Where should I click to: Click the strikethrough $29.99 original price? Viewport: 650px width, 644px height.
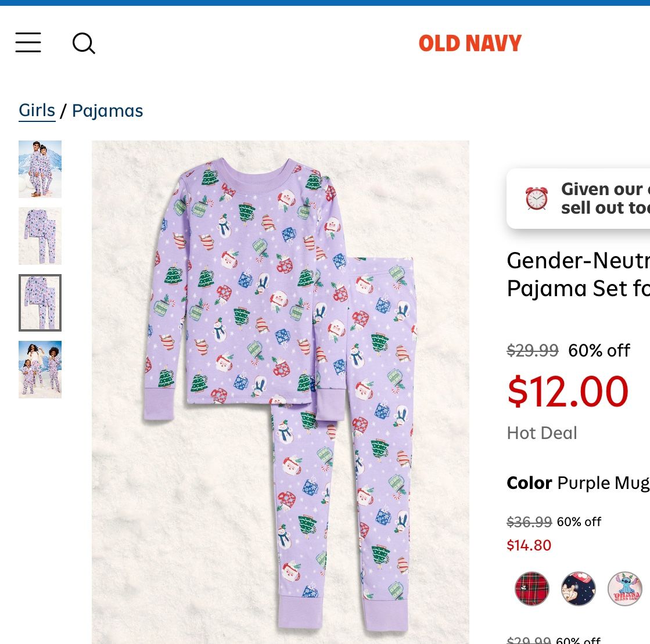[x=532, y=350]
